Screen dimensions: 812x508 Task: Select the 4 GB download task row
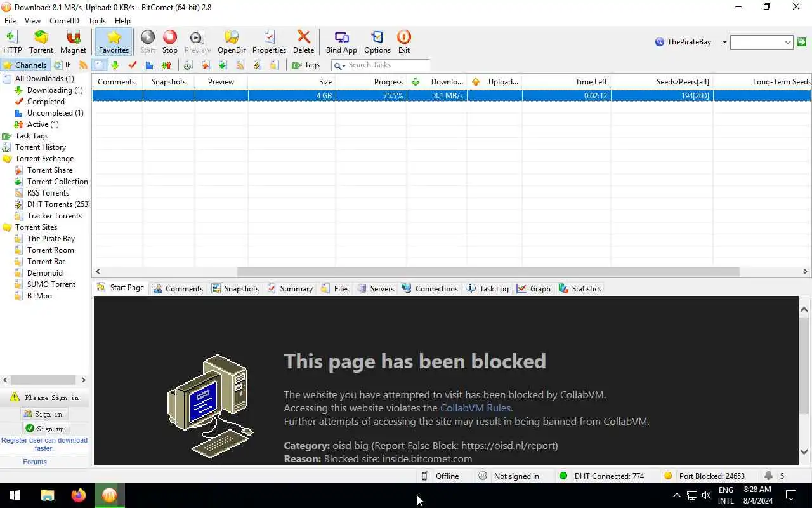point(451,96)
